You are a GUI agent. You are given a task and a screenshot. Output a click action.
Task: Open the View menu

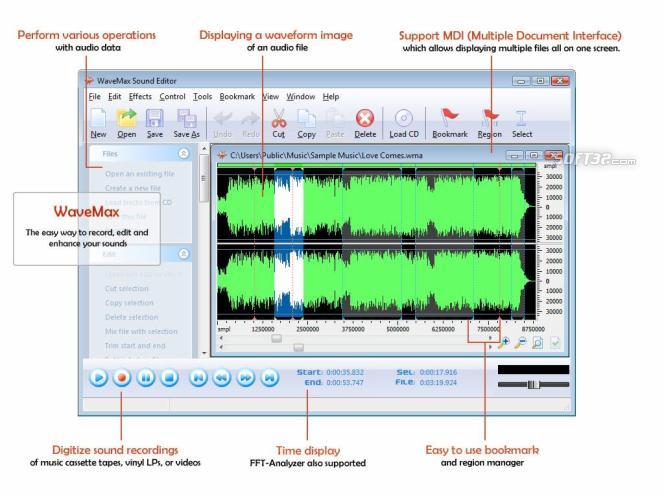pos(271,97)
